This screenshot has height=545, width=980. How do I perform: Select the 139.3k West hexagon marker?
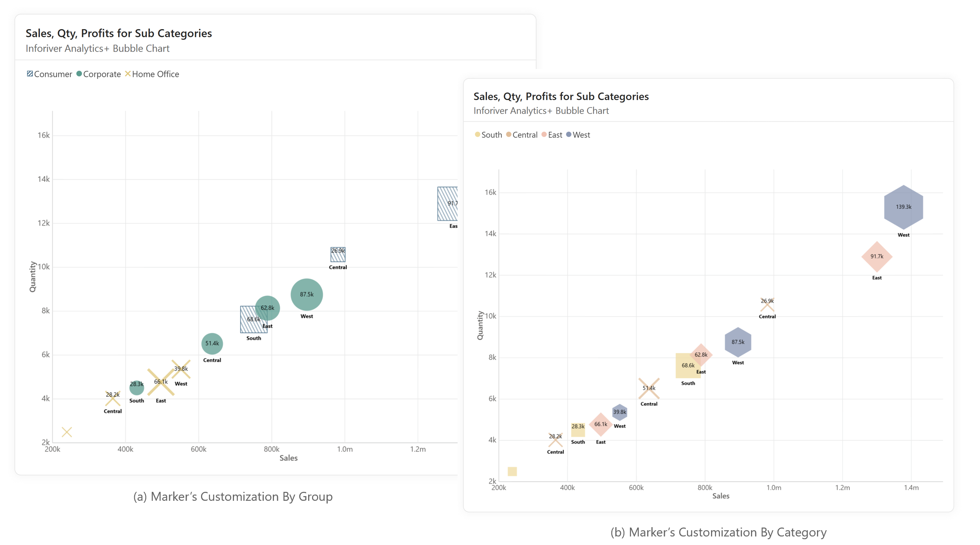[x=903, y=207]
